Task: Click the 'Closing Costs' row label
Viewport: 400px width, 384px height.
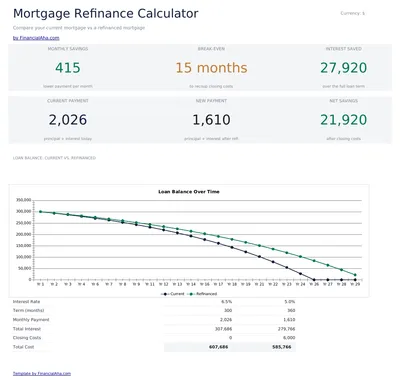Action: [27, 338]
